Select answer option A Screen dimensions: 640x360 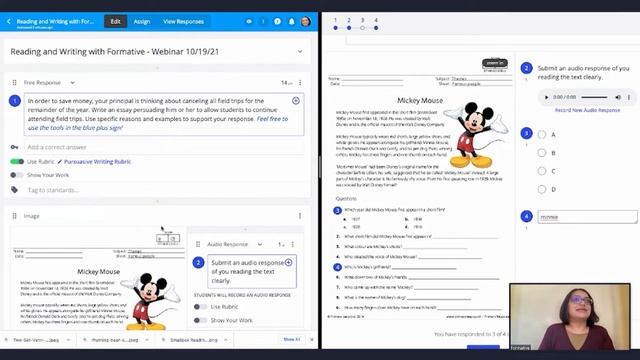[x=542, y=134]
